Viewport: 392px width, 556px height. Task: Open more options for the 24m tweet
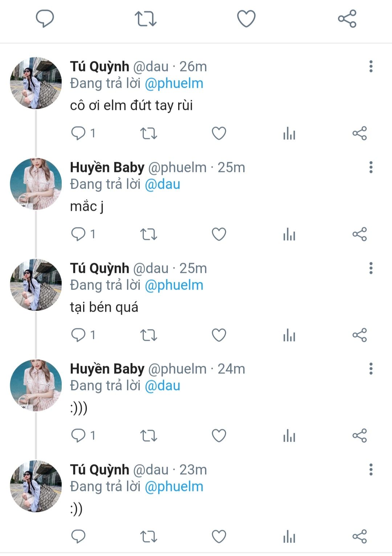[371, 369]
